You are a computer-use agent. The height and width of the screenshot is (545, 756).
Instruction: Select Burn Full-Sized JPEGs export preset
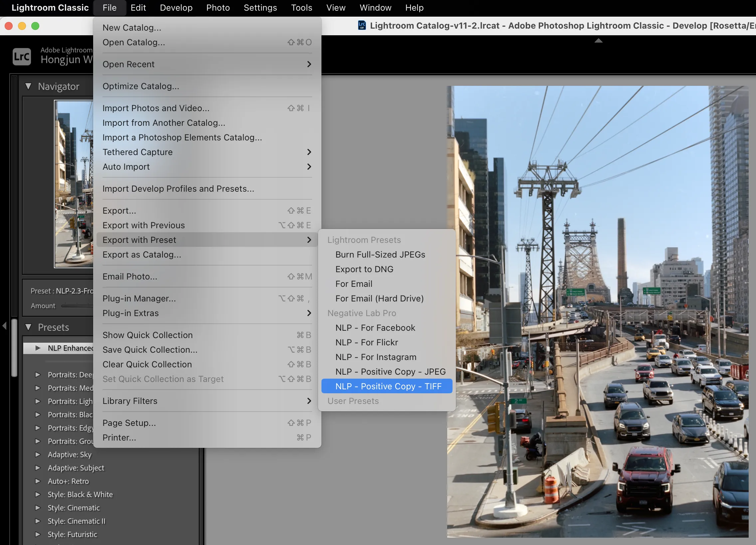pos(387,255)
